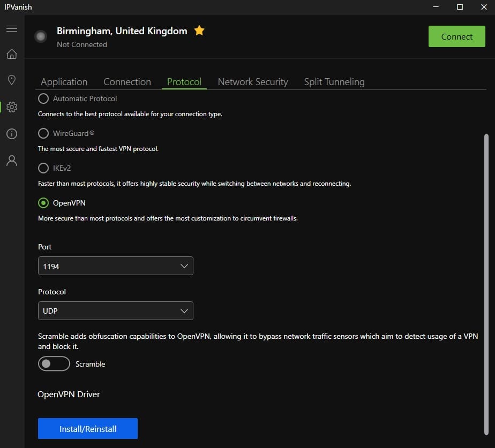Screen dimensions: 495x448
Task: Open the Network Security tab
Action: coord(253,82)
